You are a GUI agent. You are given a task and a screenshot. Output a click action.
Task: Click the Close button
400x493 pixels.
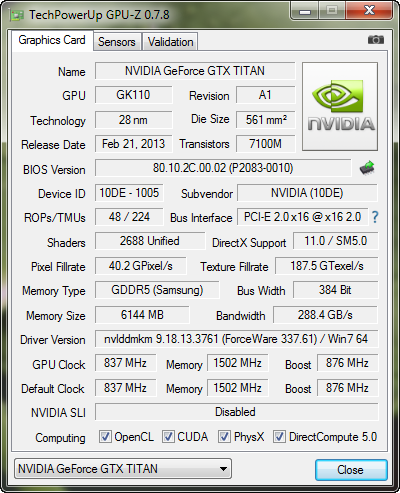(x=351, y=470)
